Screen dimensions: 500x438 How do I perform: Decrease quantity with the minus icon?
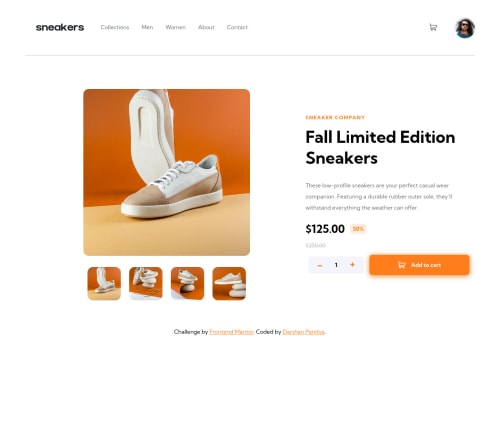pyautogui.click(x=320, y=265)
